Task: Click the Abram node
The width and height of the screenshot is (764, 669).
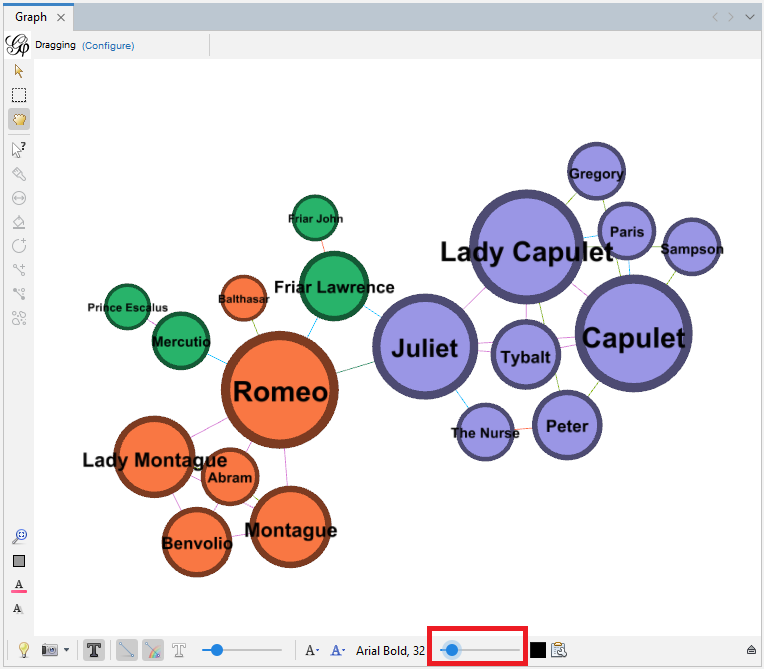Action: (230, 477)
